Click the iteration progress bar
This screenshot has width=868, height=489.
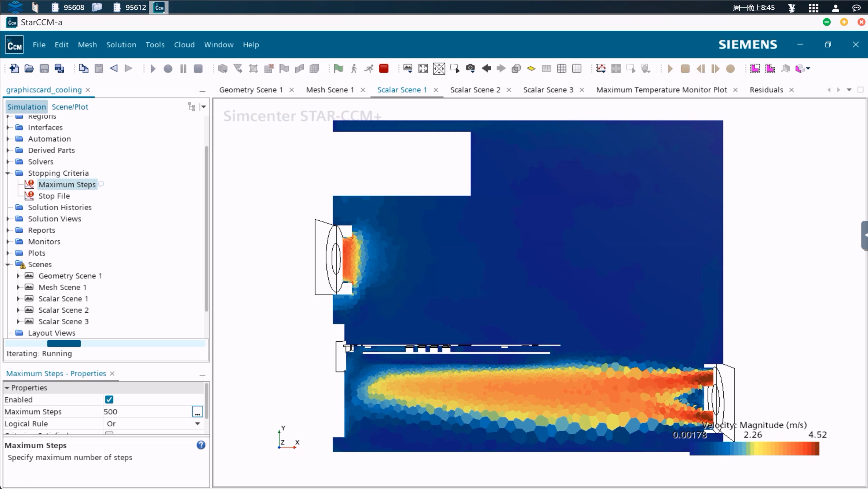point(105,343)
